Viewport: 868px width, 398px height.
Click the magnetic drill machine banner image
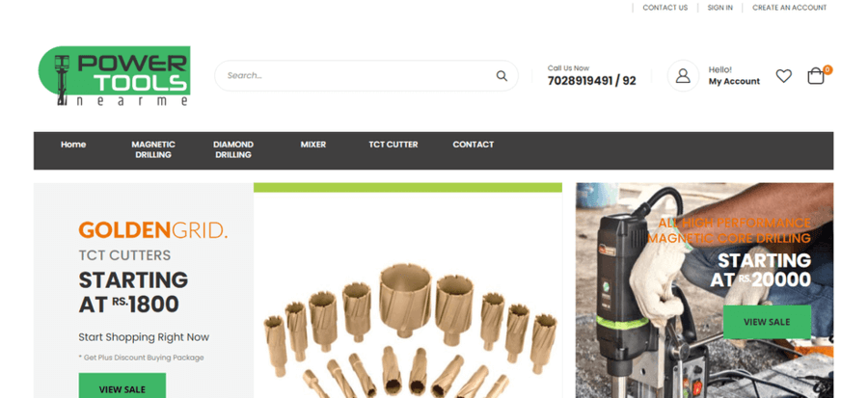point(704,291)
